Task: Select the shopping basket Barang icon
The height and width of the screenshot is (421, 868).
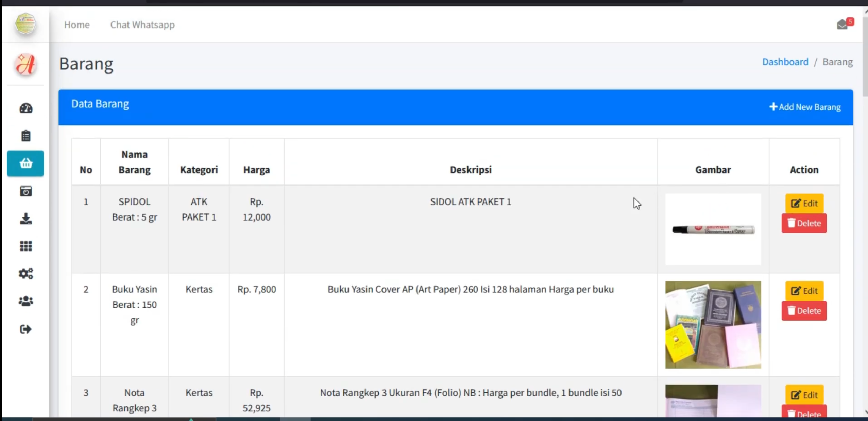Action: click(25, 163)
